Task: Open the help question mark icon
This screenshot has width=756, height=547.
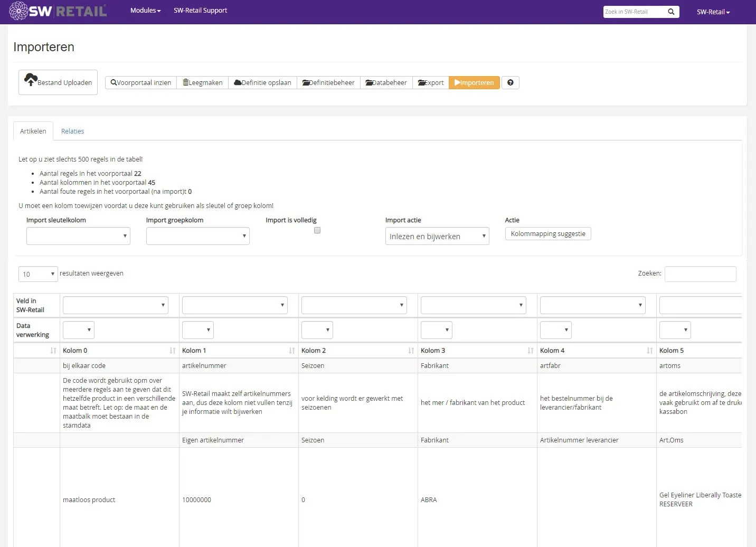Action: pyautogui.click(x=510, y=82)
